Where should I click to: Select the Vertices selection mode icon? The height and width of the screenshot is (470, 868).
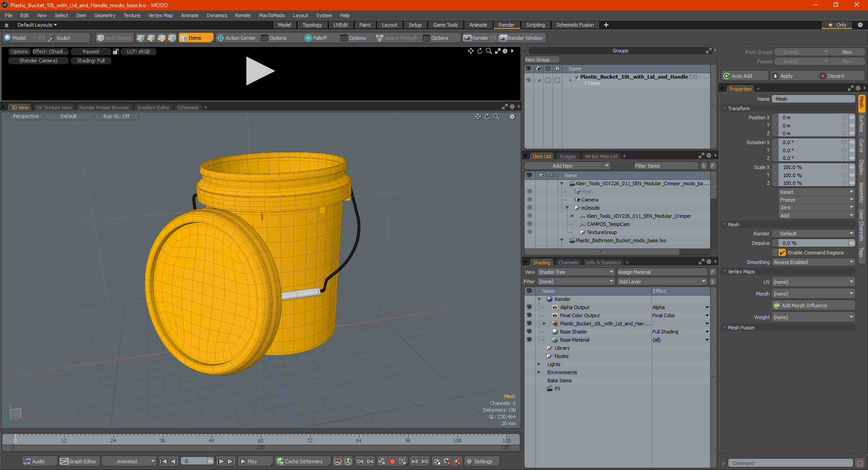141,38
